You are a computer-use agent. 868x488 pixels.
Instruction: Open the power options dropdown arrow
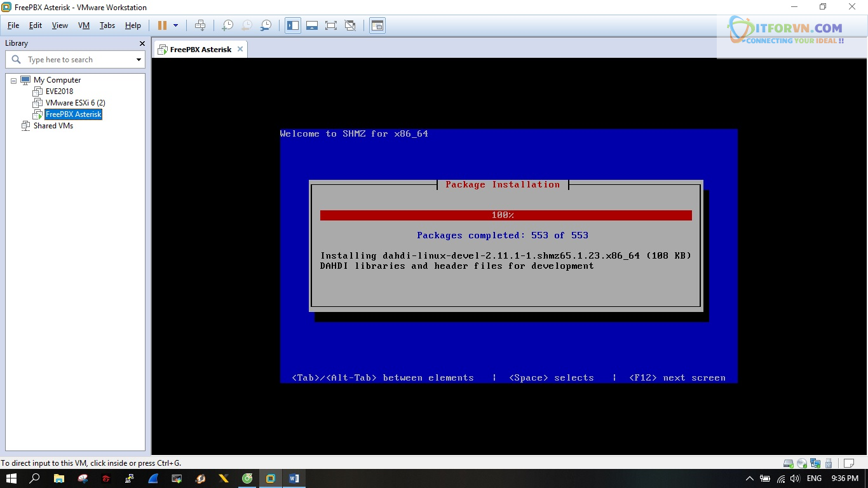[x=176, y=25]
